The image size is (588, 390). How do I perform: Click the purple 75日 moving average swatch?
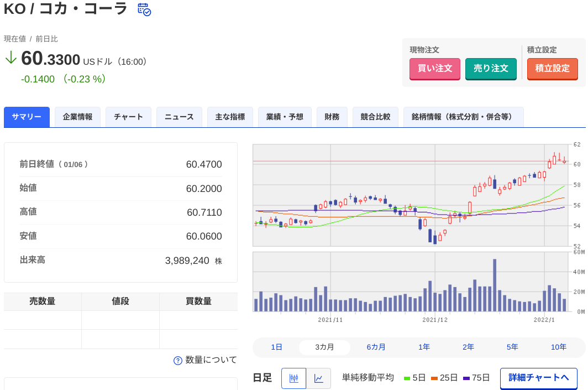(x=466, y=378)
